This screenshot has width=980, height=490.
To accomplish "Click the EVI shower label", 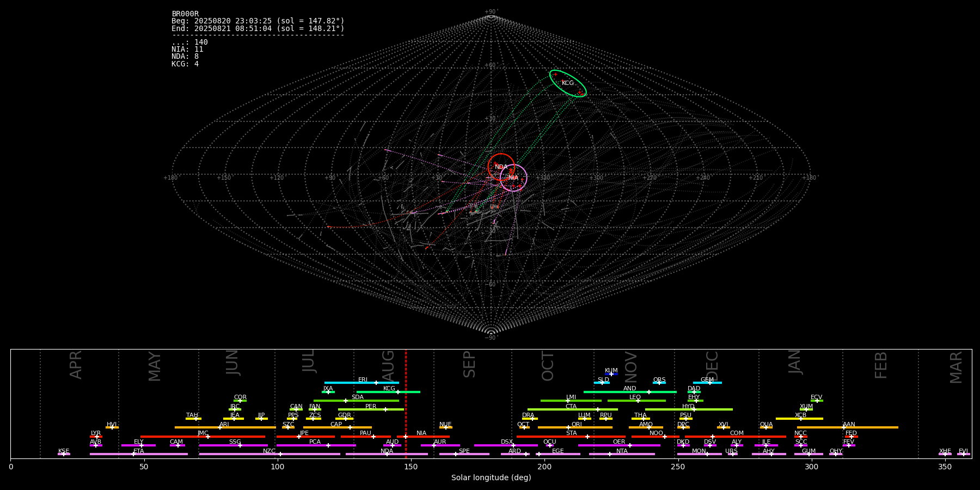I will coord(963,451).
